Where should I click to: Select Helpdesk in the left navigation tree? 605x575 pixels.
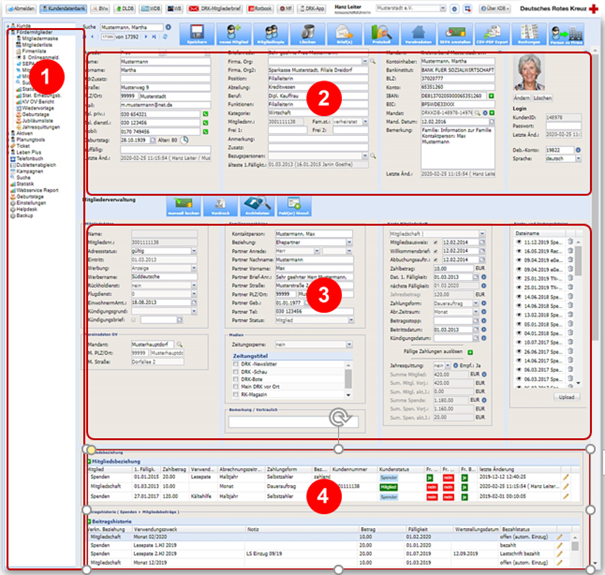click(x=25, y=208)
